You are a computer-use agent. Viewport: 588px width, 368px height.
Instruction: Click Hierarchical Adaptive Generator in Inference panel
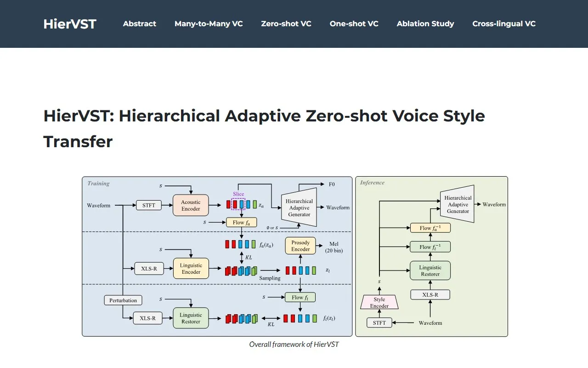[458, 205]
